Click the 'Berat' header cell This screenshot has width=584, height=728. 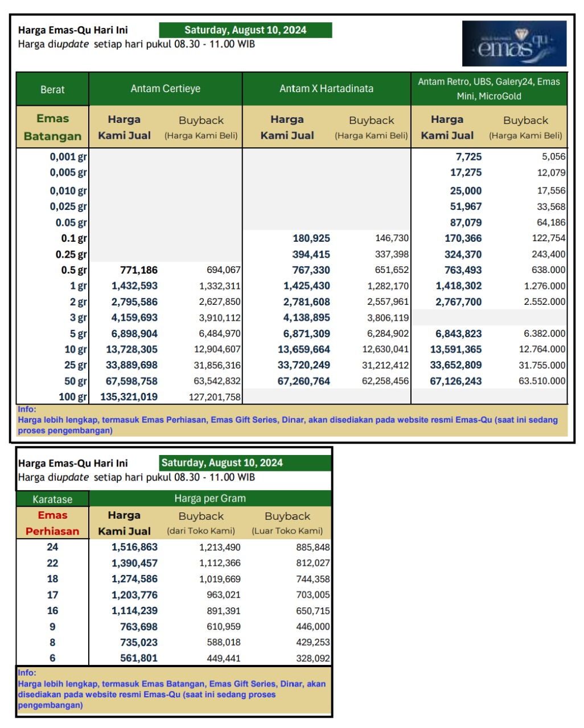coord(52,89)
